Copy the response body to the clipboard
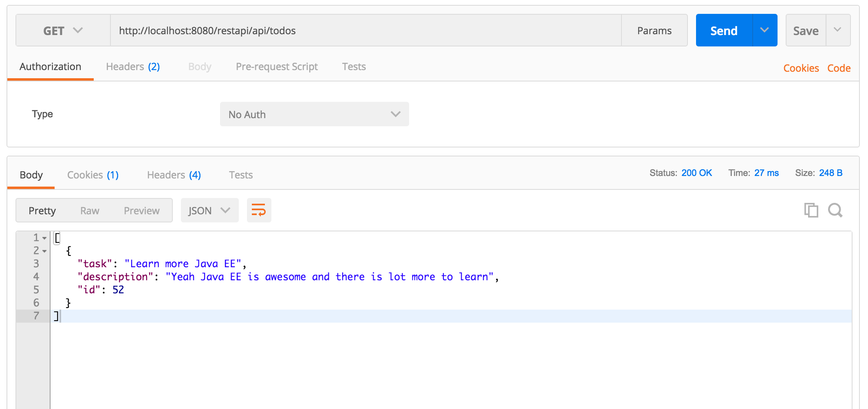Image resolution: width=868 pixels, height=409 pixels. click(x=811, y=210)
